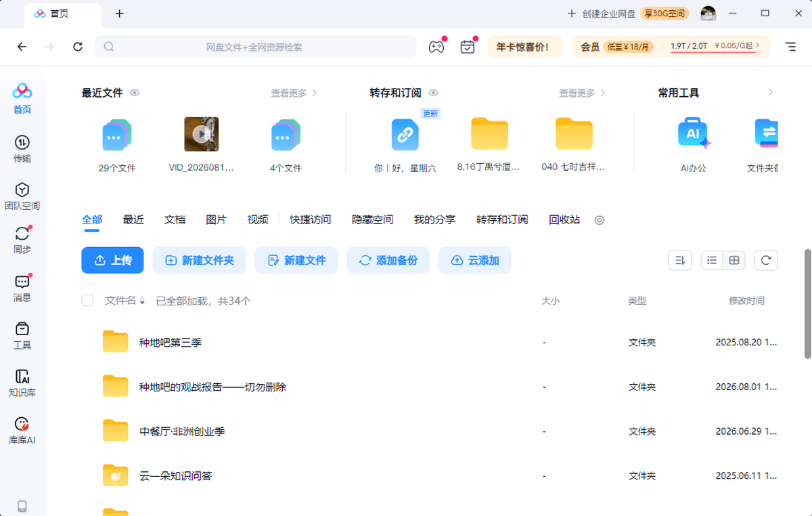Open new tab with plus icon
This screenshot has height=516, width=812.
[x=120, y=14]
